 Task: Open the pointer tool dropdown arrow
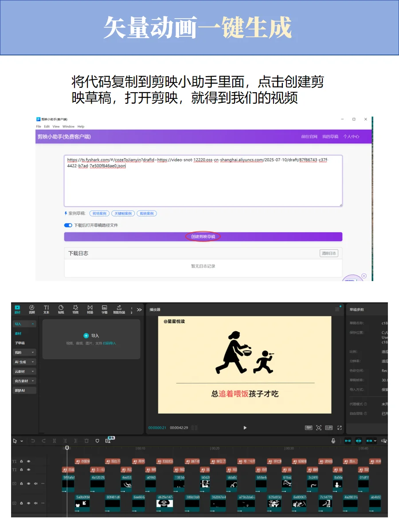tap(21, 441)
